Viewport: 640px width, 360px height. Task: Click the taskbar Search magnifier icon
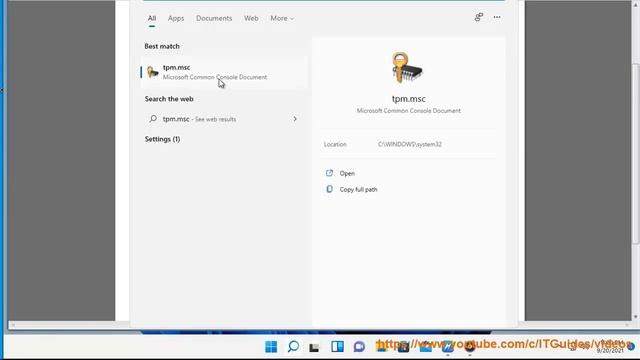point(293,347)
